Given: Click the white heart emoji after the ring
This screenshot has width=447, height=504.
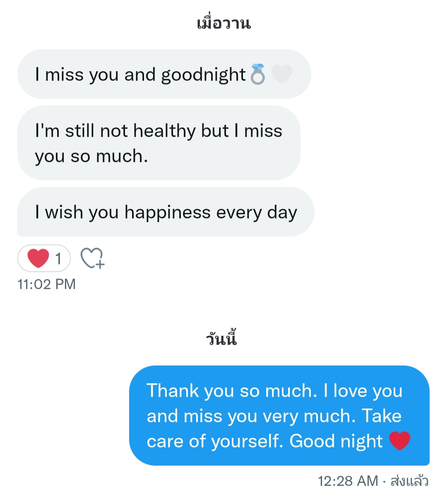Looking at the screenshot, I should (281, 74).
